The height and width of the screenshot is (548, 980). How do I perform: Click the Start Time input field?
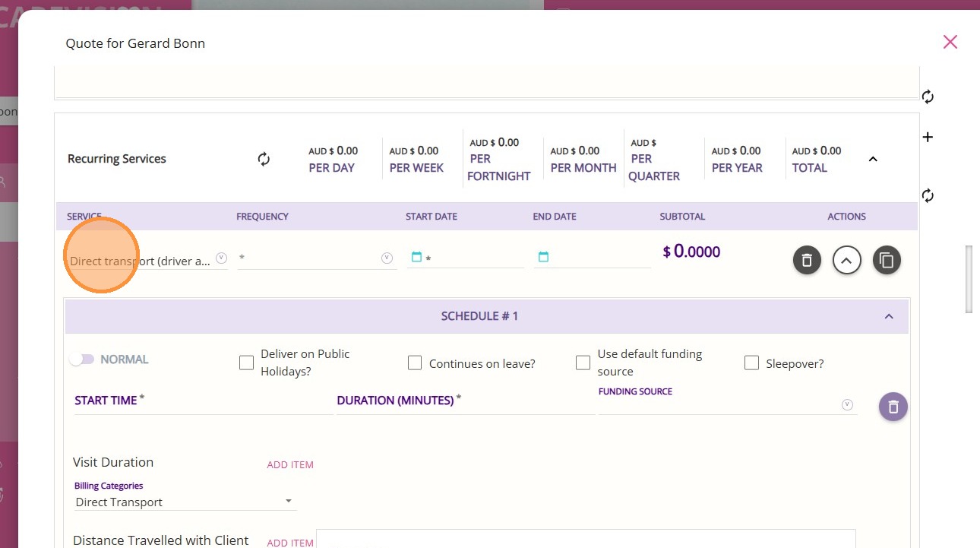(x=203, y=401)
